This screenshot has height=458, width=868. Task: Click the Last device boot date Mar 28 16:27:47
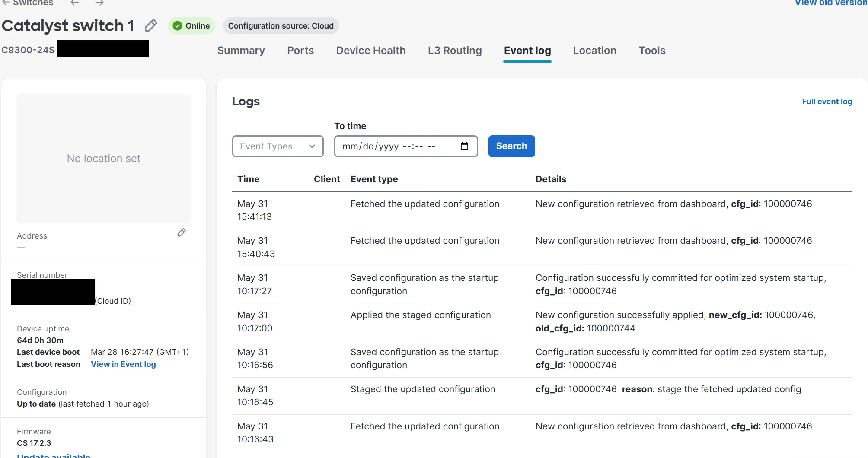[140, 352]
